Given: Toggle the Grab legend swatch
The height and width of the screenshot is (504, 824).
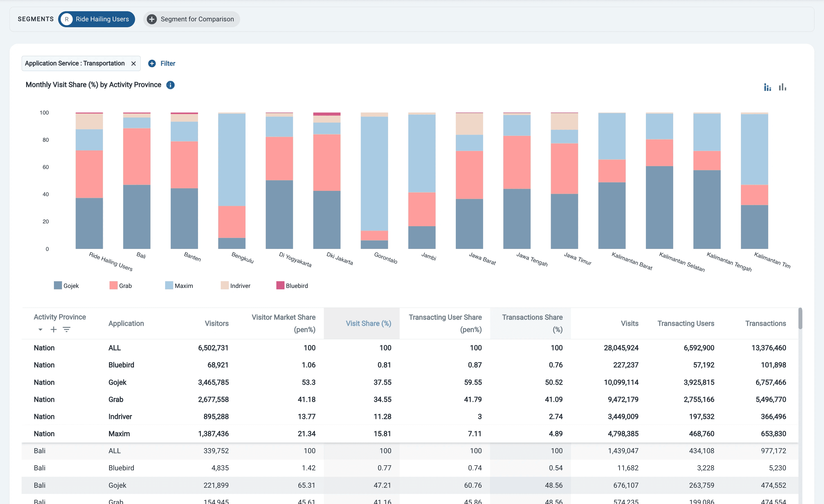Looking at the screenshot, I should point(113,285).
